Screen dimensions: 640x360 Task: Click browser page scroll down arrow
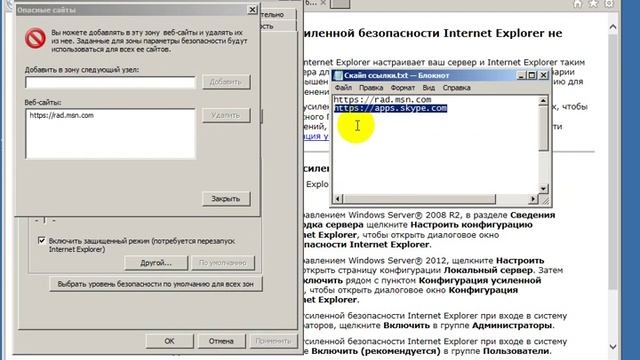613,347
